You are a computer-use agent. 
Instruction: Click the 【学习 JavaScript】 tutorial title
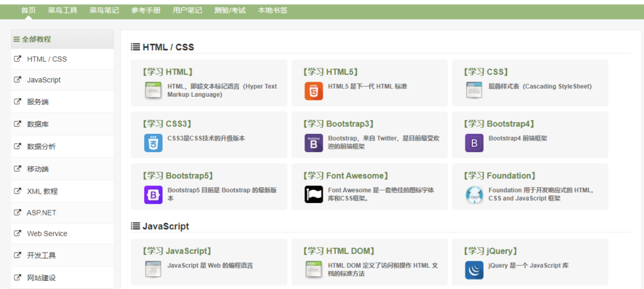(177, 251)
